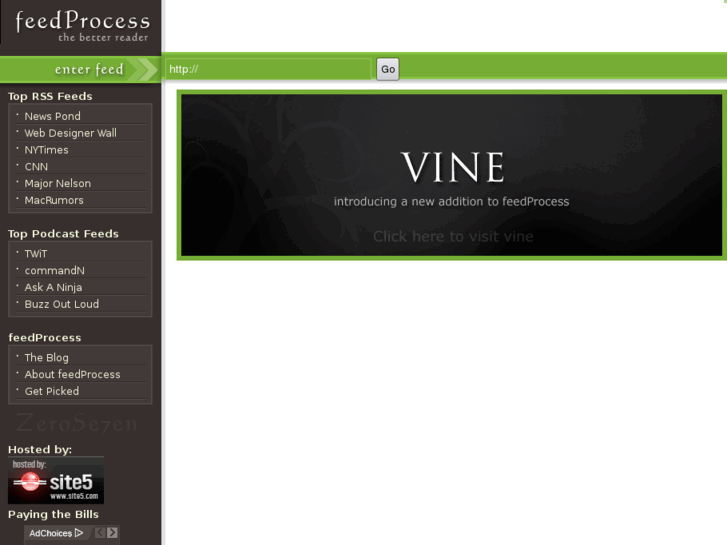Open the Web Designer Wall feed
The height and width of the screenshot is (545, 727).
click(70, 133)
